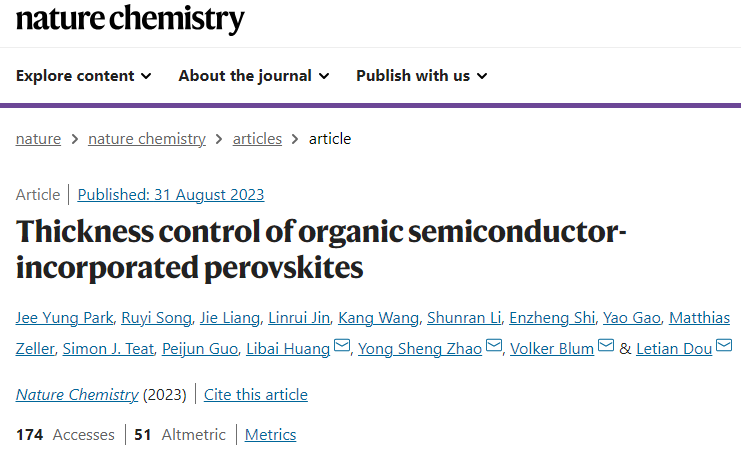Open Cite this article link

(x=256, y=395)
